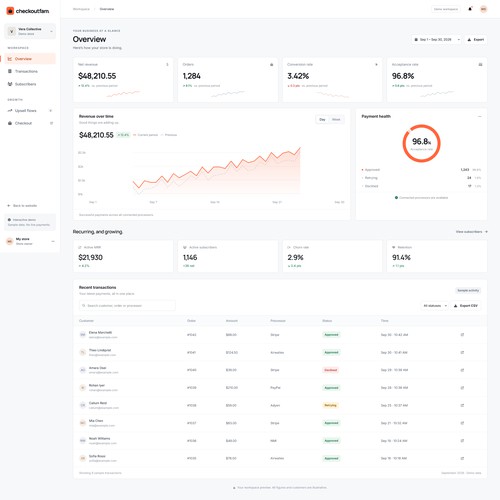Click the 91.4% Retention value
Screen dimensions: 500x500
click(401, 257)
